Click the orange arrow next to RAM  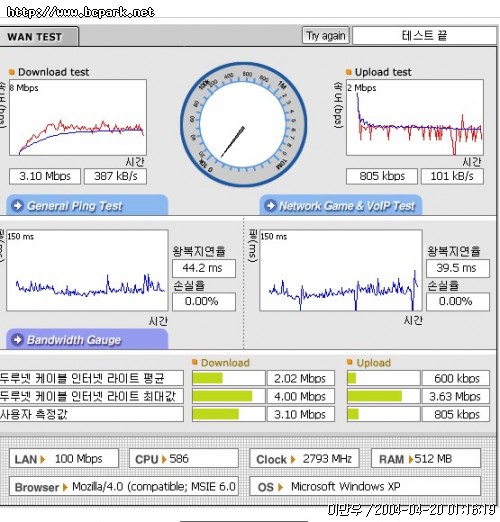click(411, 459)
